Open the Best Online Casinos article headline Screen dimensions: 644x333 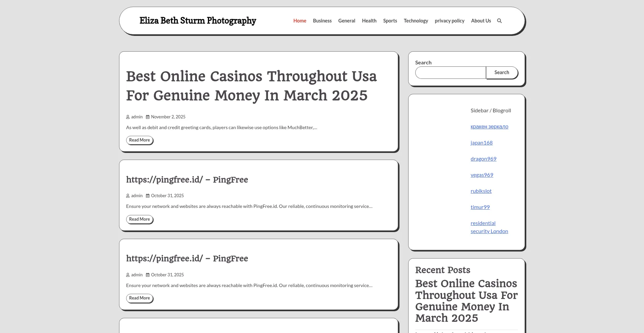[251, 86]
